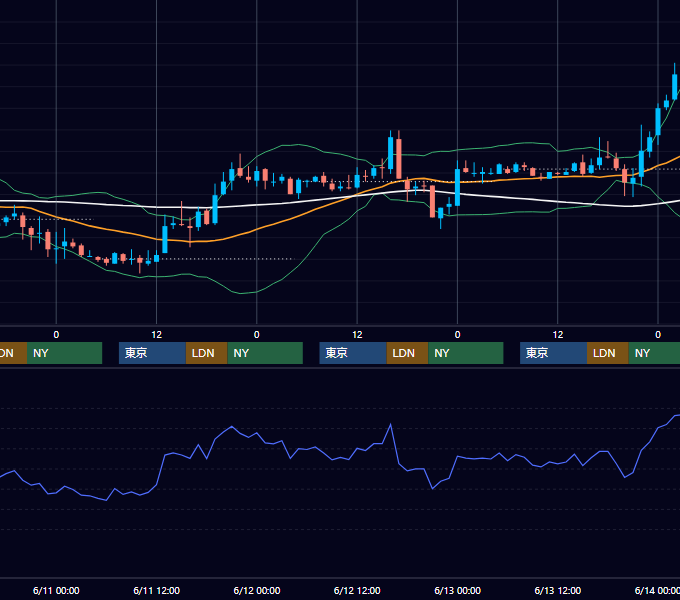Viewport: 680px width, 600px height.
Task: Click the oscillator's sharp peak after 6/12 12:00
Action: coord(391,424)
